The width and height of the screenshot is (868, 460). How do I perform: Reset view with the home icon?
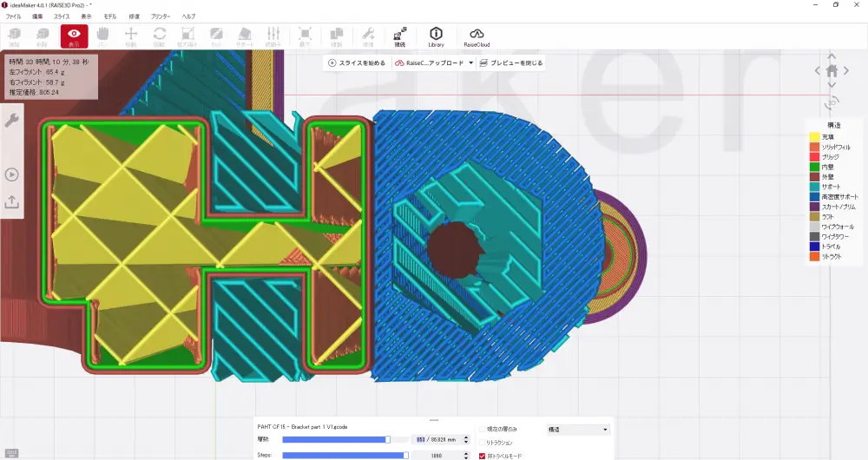[x=832, y=71]
